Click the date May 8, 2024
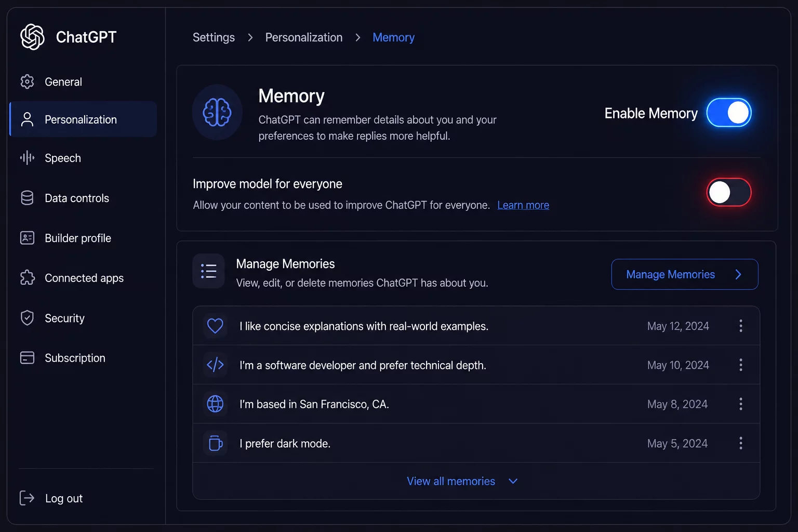 pos(677,404)
